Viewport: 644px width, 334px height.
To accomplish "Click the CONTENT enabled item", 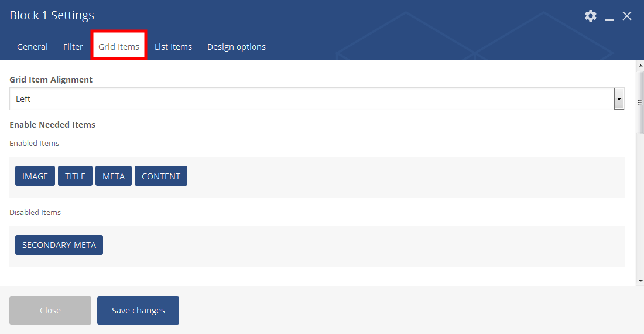I will (161, 176).
